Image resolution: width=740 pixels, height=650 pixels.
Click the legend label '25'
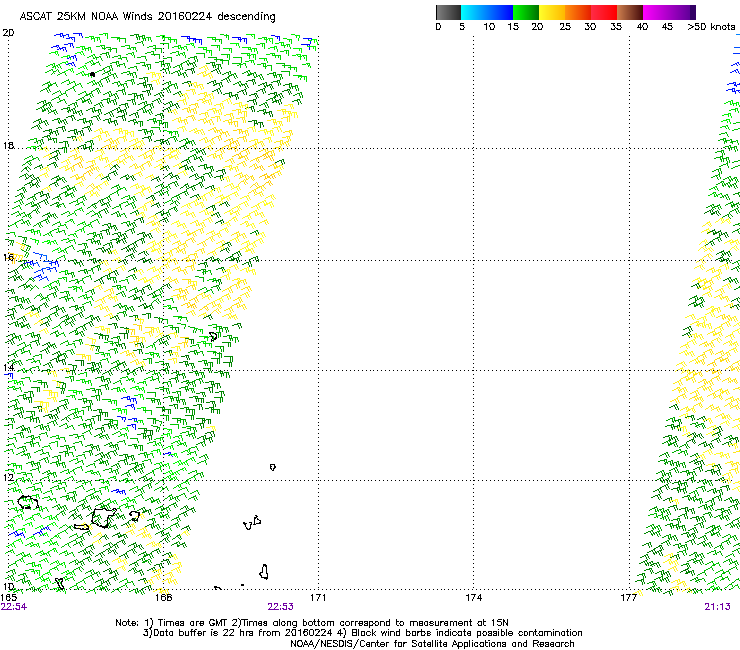tap(565, 27)
